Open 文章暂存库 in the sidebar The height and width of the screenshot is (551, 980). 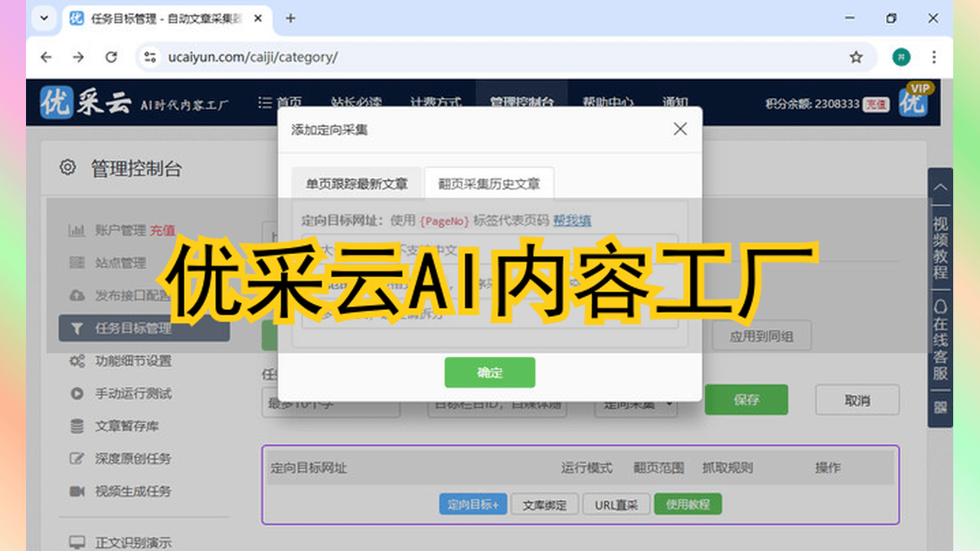pyautogui.click(x=126, y=426)
